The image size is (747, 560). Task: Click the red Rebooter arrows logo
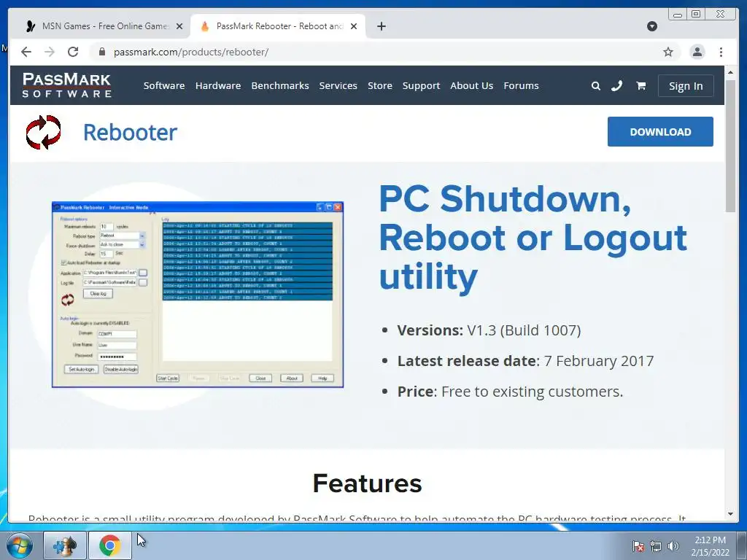click(x=43, y=132)
